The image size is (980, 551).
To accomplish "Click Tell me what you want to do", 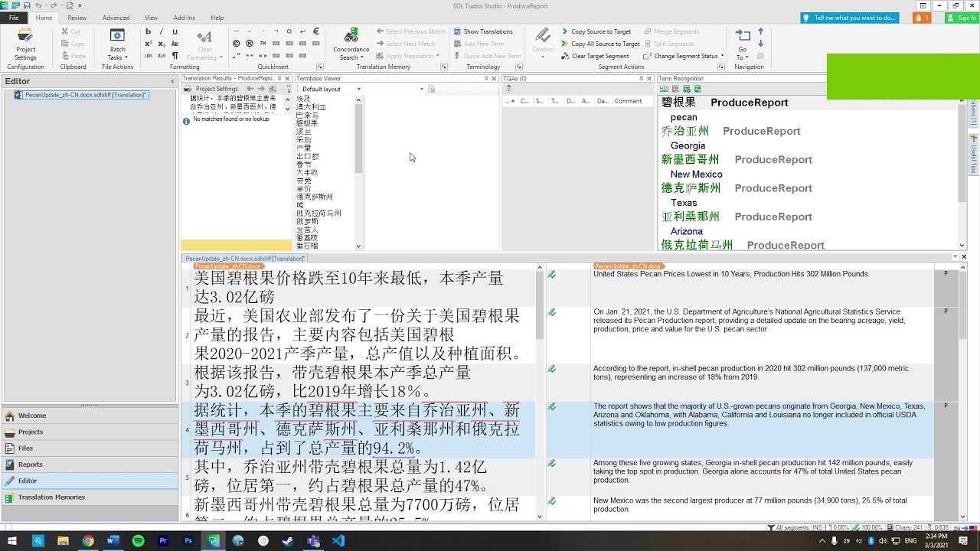I will pyautogui.click(x=850, y=18).
